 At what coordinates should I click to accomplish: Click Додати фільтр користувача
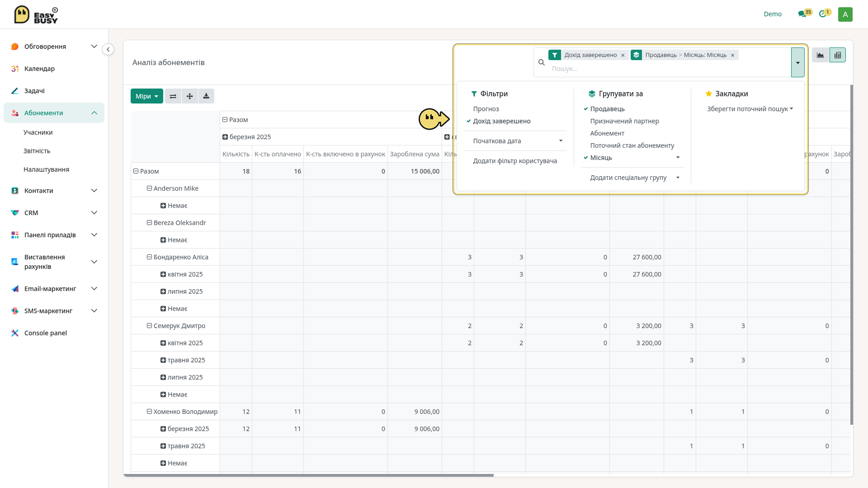coord(515,161)
